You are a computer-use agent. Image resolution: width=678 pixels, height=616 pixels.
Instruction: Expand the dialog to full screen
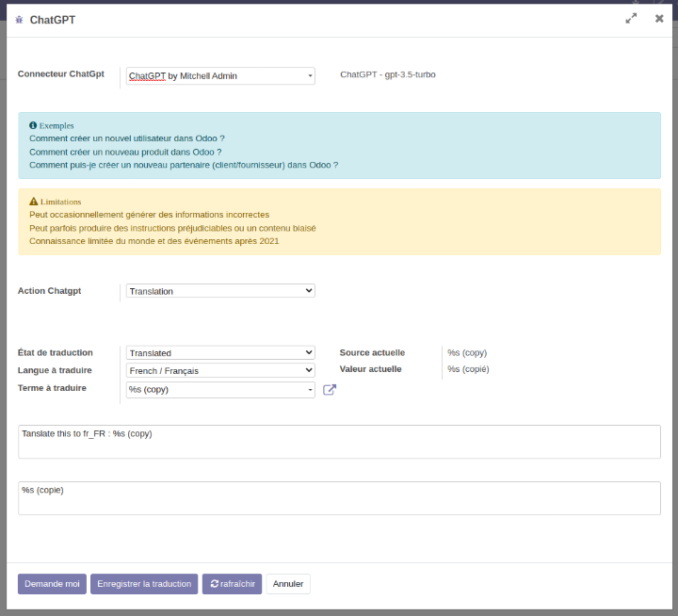tap(631, 19)
